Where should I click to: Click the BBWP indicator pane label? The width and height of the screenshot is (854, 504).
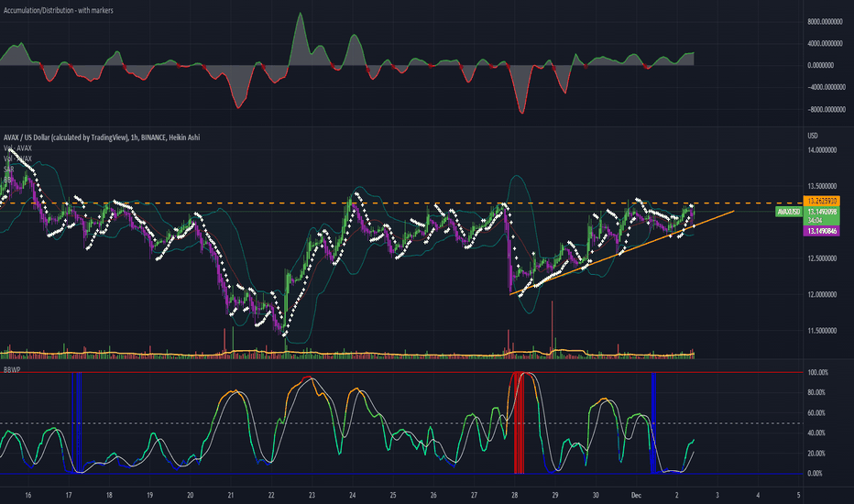[11, 370]
